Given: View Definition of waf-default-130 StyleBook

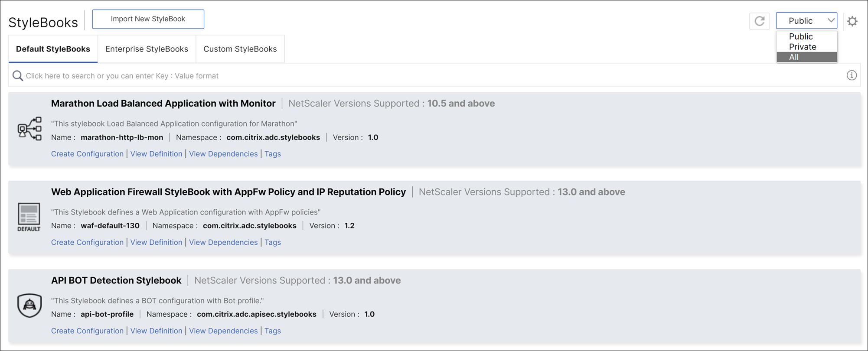Looking at the screenshot, I should pos(156,242).
